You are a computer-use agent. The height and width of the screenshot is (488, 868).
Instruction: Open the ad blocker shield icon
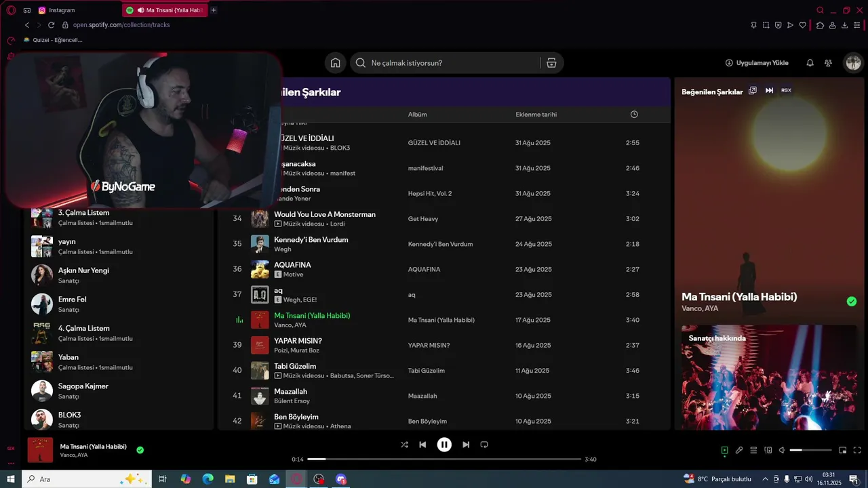tap(778, 25)
